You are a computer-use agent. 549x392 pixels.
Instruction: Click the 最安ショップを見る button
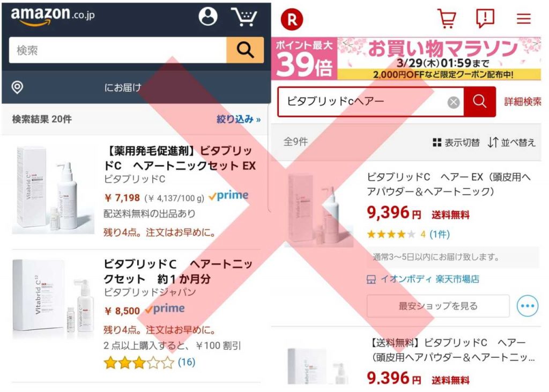click(438, 306)
